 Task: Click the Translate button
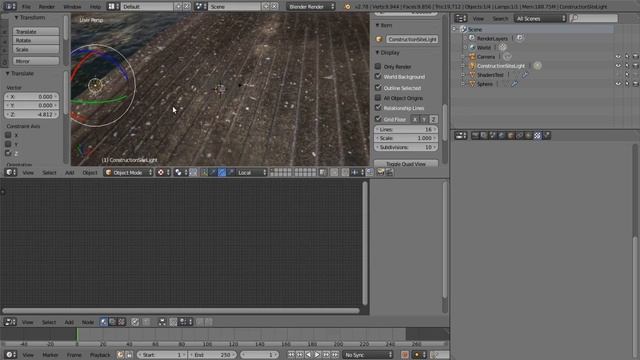click(x=36, y=31)
